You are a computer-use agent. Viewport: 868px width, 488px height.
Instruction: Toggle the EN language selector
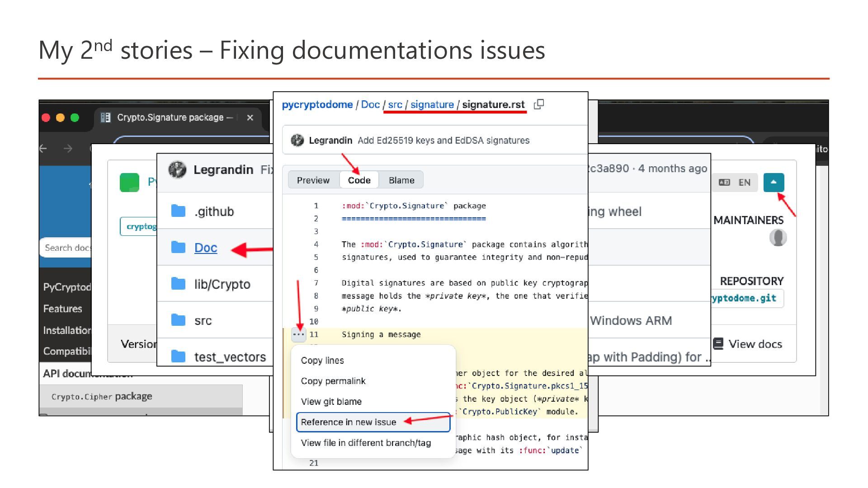735,183
